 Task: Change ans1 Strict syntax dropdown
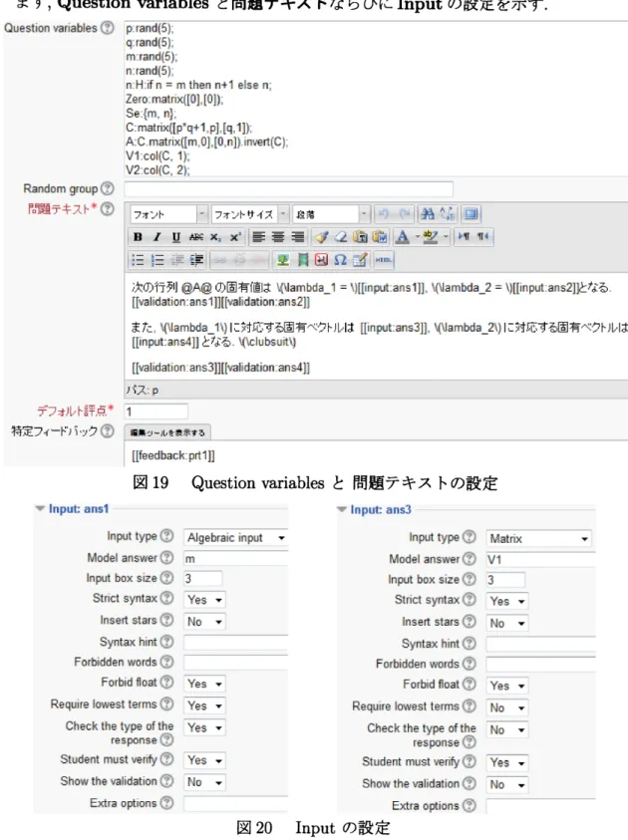click(x=204, y=600)
